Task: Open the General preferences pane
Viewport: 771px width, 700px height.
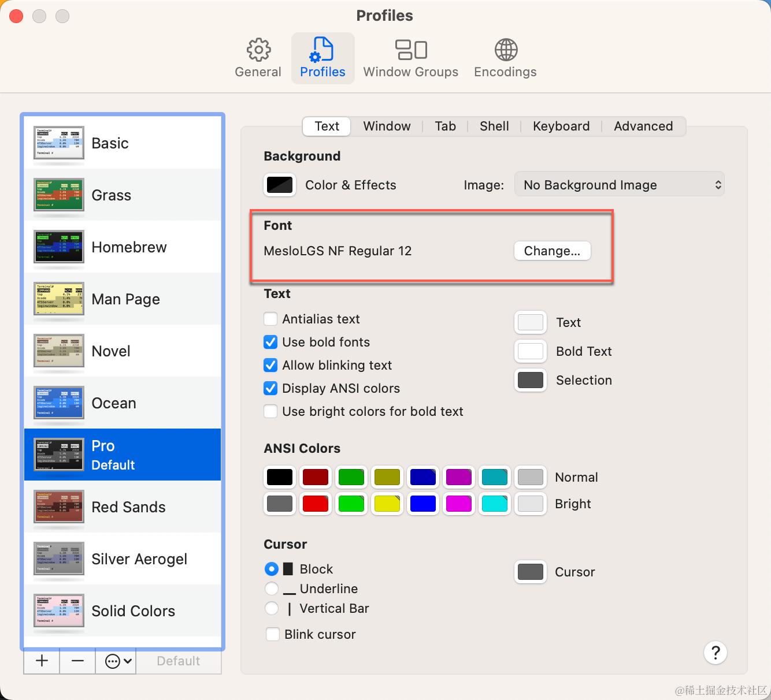Action: pos(258,58)
